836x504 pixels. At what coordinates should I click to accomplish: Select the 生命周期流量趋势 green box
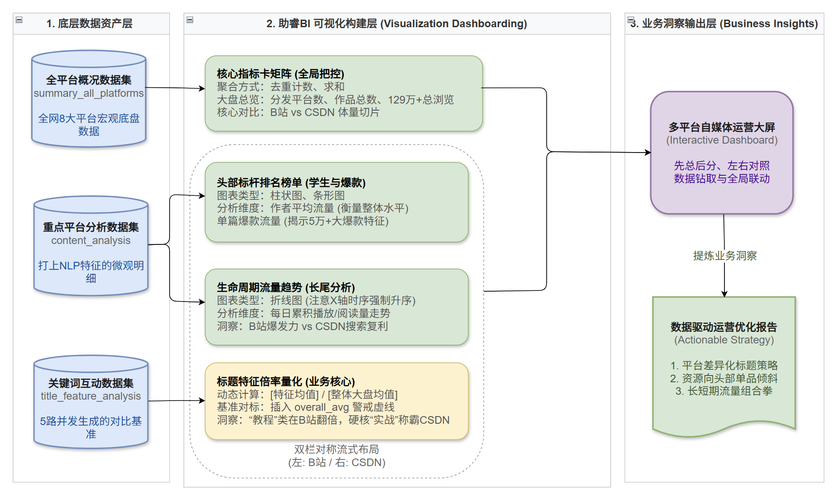337,307
